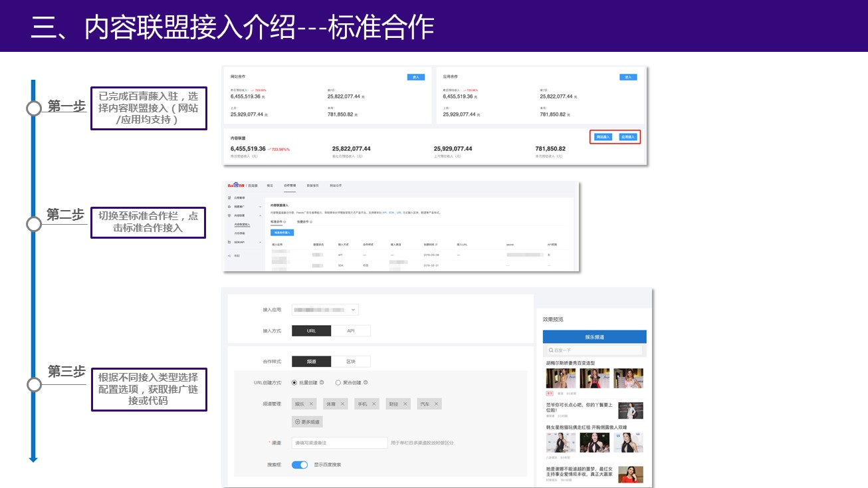Image resolution: width=868 pixels, height=488 pixels.
Task: Click 进入 button in 应用合作 card
Action: click(628, 77)
